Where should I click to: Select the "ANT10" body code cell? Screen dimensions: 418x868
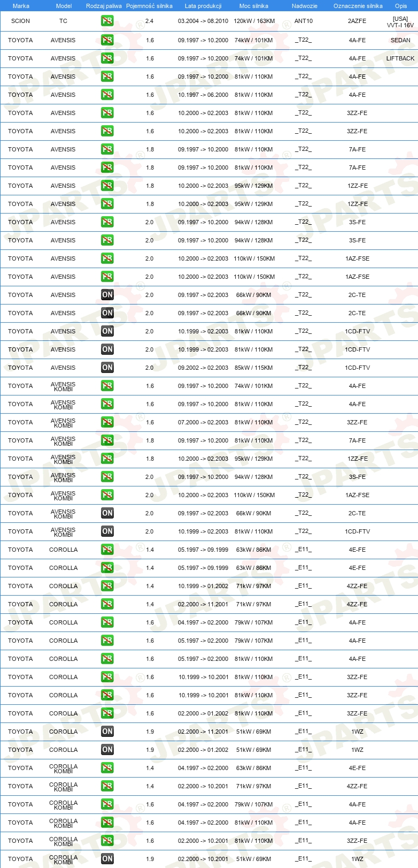coord(304,21)
